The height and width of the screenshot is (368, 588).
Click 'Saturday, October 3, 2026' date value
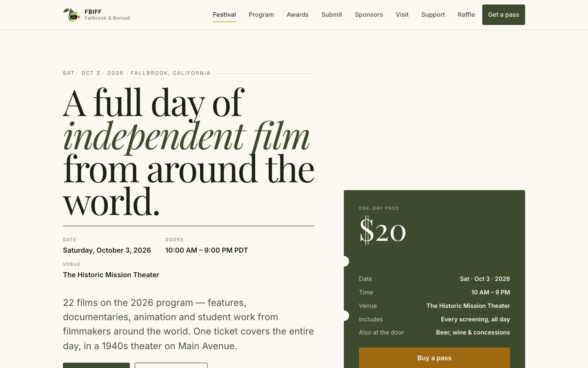point(107,250)
